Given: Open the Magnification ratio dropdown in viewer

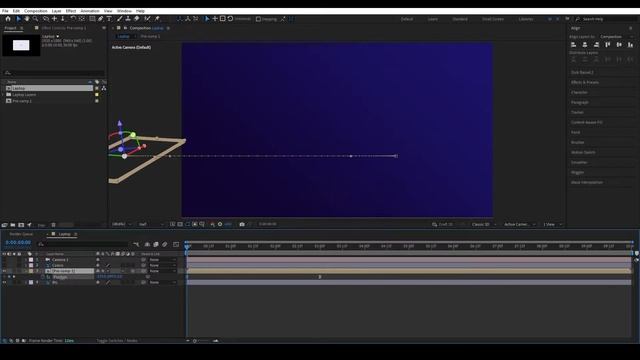Looking at the screenshot, I should [122, 224].
